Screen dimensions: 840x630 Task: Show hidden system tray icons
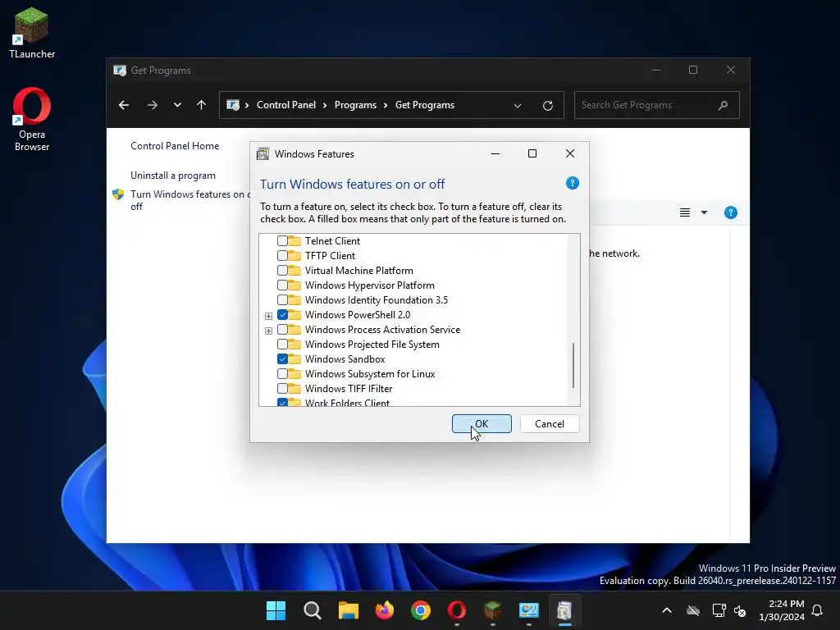click(x=667, y=610)
